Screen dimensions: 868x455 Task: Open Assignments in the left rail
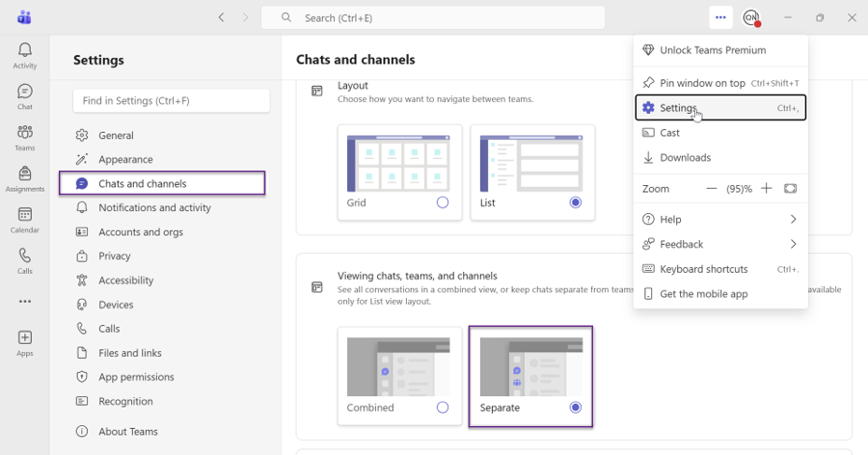coord(25,179)
